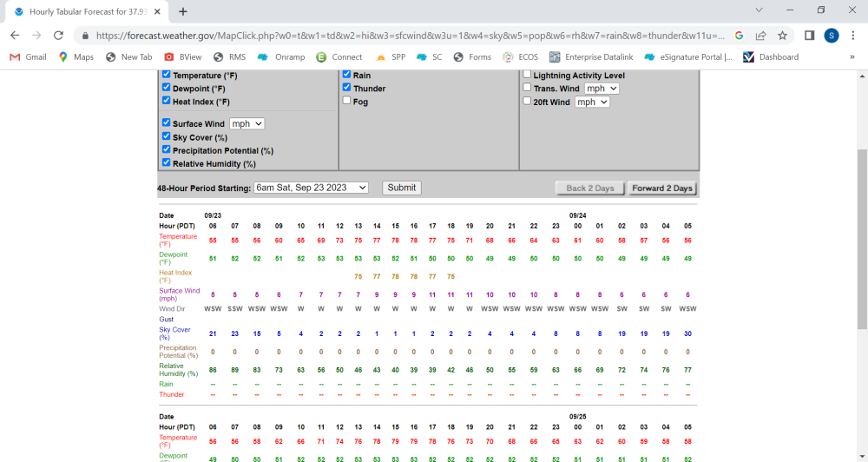Click the browser forward arrow
The height and width of the screenshot is (462, 868).
(36, 36)
